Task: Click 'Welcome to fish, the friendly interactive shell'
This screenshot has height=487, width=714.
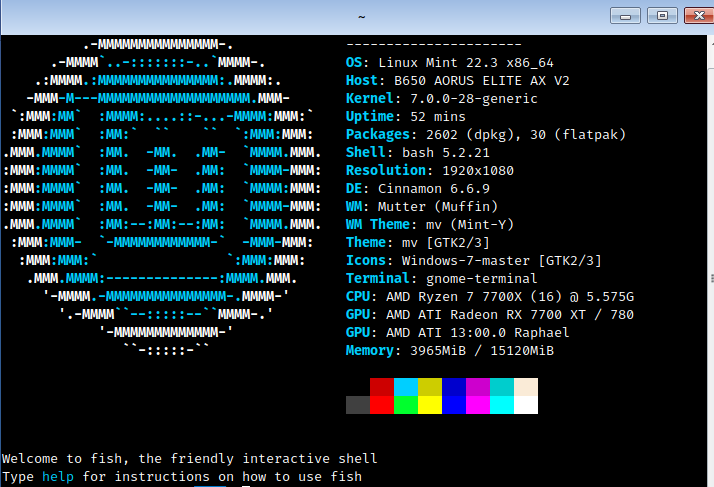Action: coord(189,458)
